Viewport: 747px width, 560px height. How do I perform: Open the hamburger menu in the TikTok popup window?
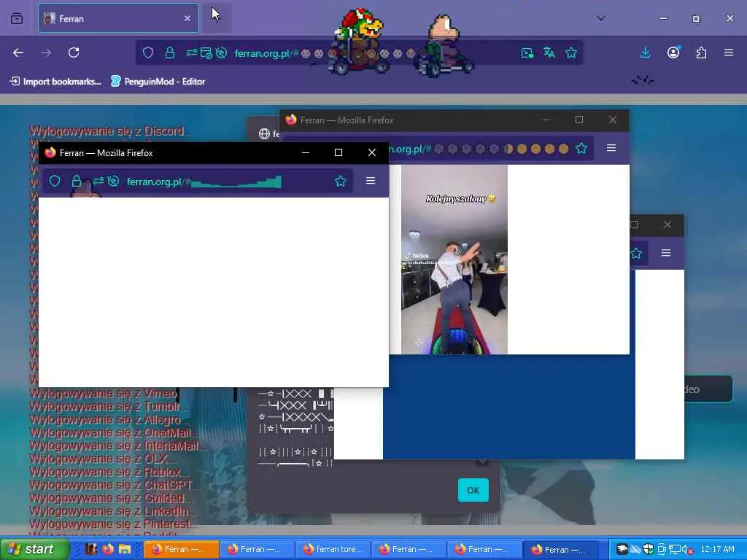pyautogui.click(x=611, y=148)
